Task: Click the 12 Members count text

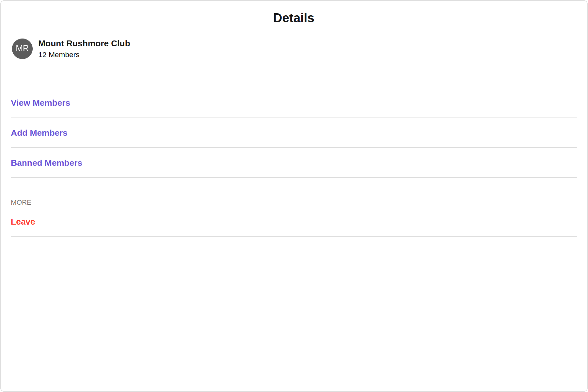Action: tap(59, 55)
